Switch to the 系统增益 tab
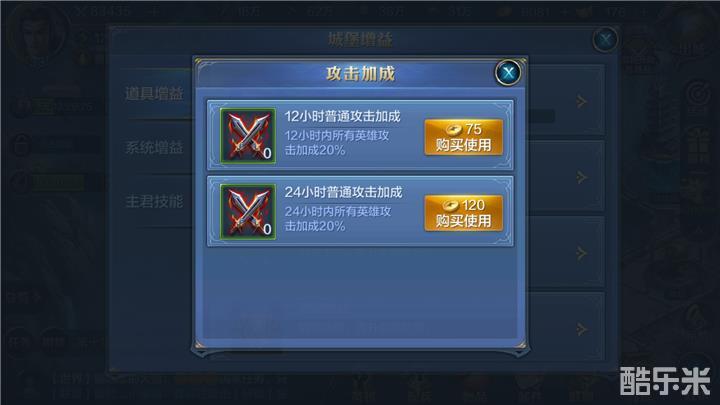 coord(154,148)
